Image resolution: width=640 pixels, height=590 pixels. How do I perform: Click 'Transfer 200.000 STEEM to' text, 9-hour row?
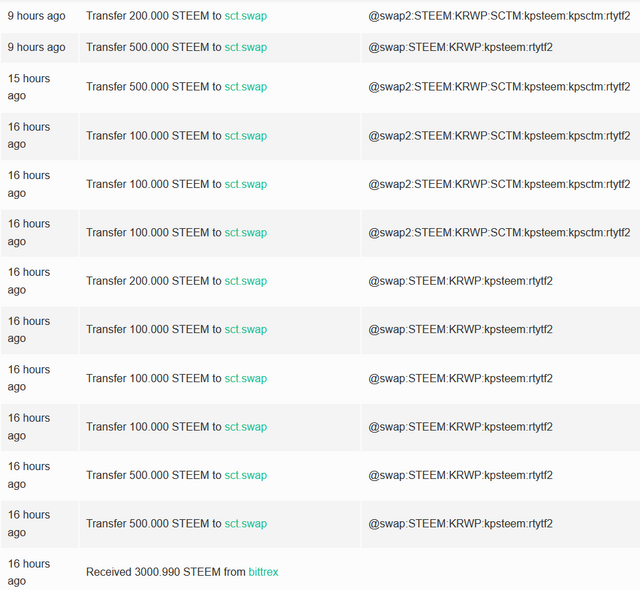tap(153, 16)
